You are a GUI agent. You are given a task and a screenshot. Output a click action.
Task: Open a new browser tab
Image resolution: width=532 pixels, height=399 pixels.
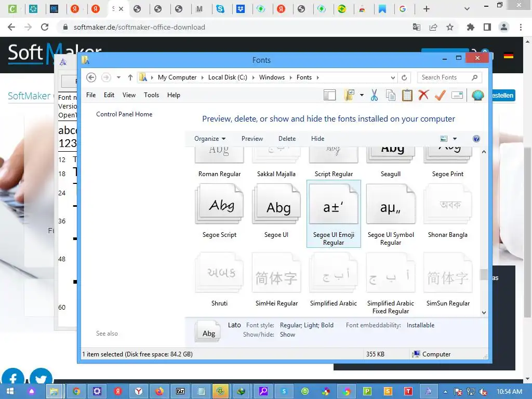tap(427, 9)
